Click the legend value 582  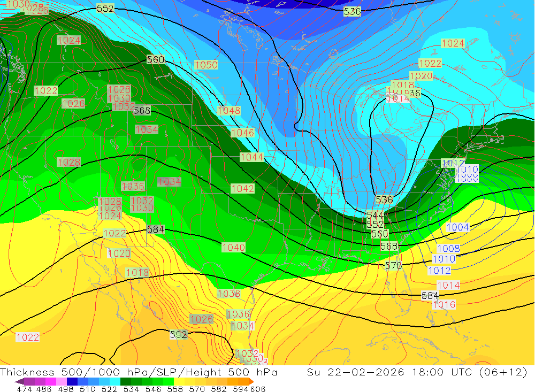coord(218,389)
